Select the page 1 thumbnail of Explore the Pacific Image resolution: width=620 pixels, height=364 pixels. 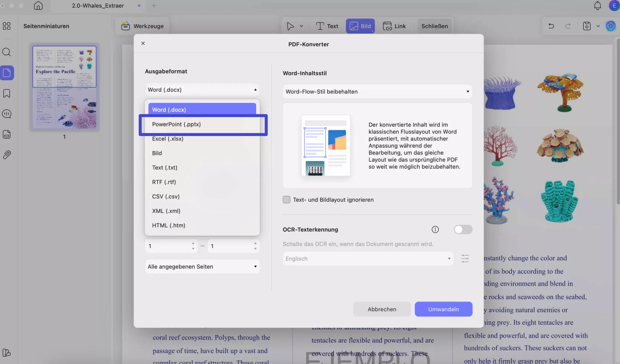[64, 88]
